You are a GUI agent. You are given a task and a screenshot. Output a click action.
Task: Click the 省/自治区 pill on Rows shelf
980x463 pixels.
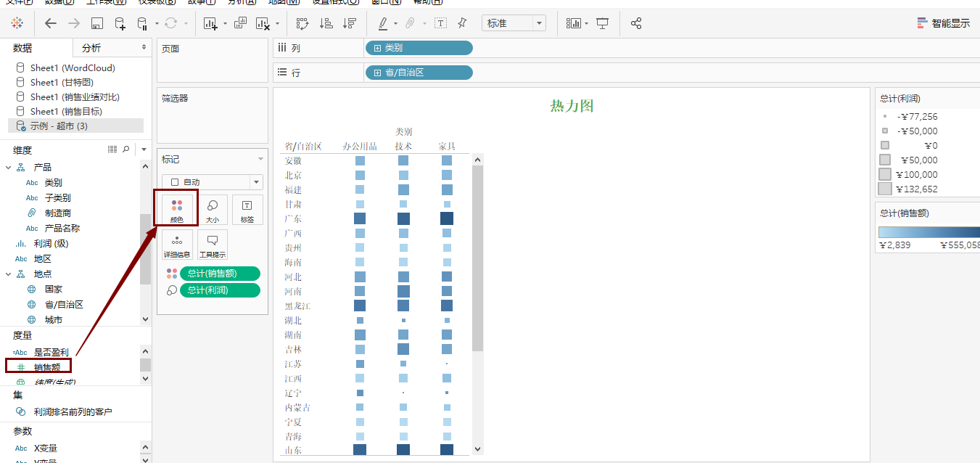click(x=419, y=73)
